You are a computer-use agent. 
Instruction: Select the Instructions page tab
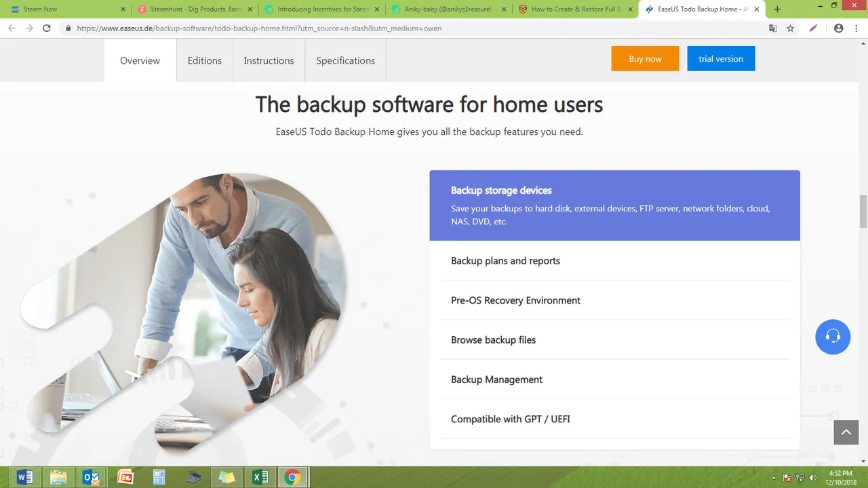pyautogui.click(x=269, y=60)
